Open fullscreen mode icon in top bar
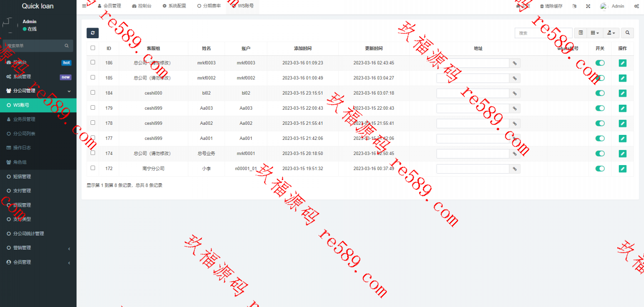 coord(588,6)
